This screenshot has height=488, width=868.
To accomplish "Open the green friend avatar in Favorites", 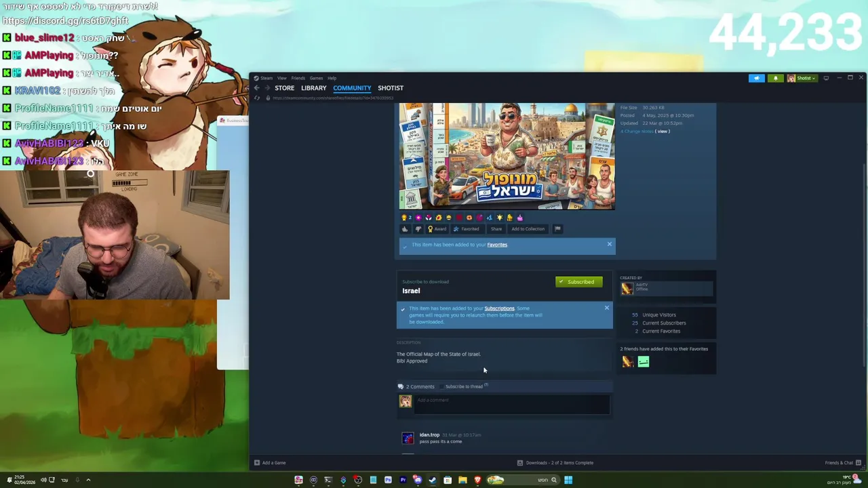I will 644,362.
